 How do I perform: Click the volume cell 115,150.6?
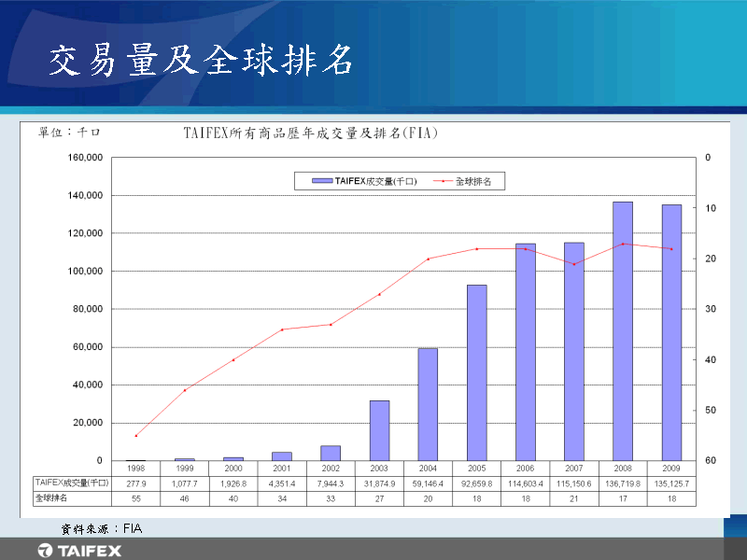[x=574, y=483]
